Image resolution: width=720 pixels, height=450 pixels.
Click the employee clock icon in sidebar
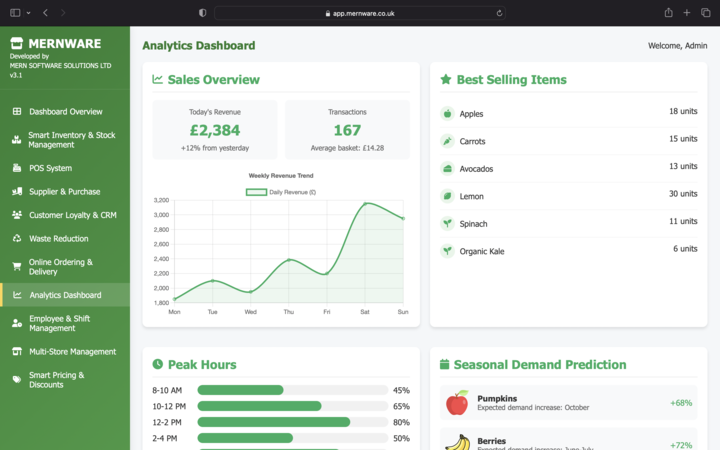[x=17, y=323]
